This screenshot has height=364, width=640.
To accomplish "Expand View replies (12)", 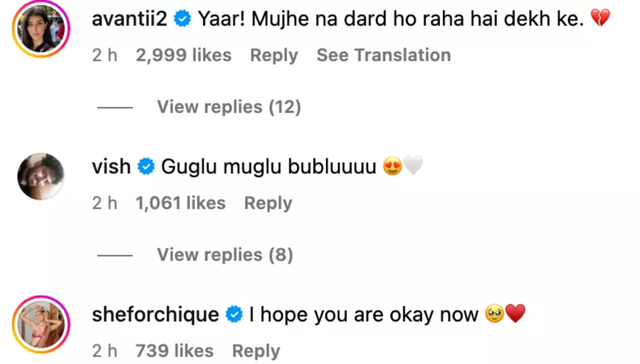I will coord(229,107).
